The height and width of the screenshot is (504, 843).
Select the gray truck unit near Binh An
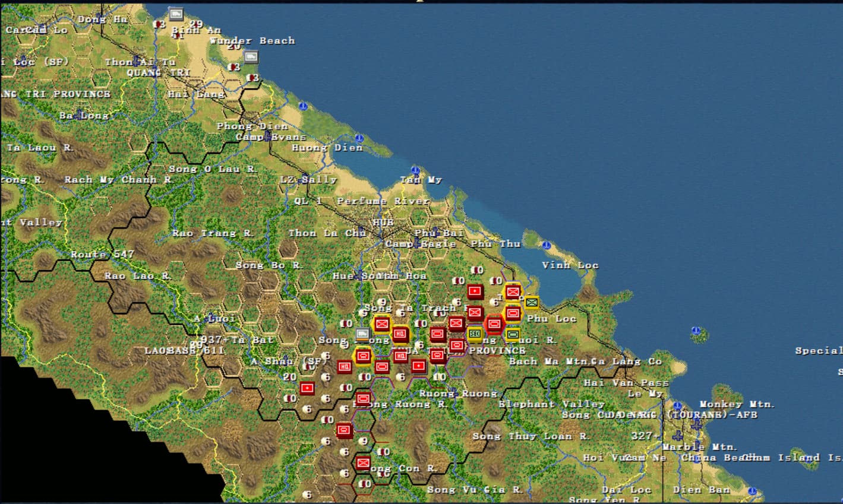click(x=175, y=14)
